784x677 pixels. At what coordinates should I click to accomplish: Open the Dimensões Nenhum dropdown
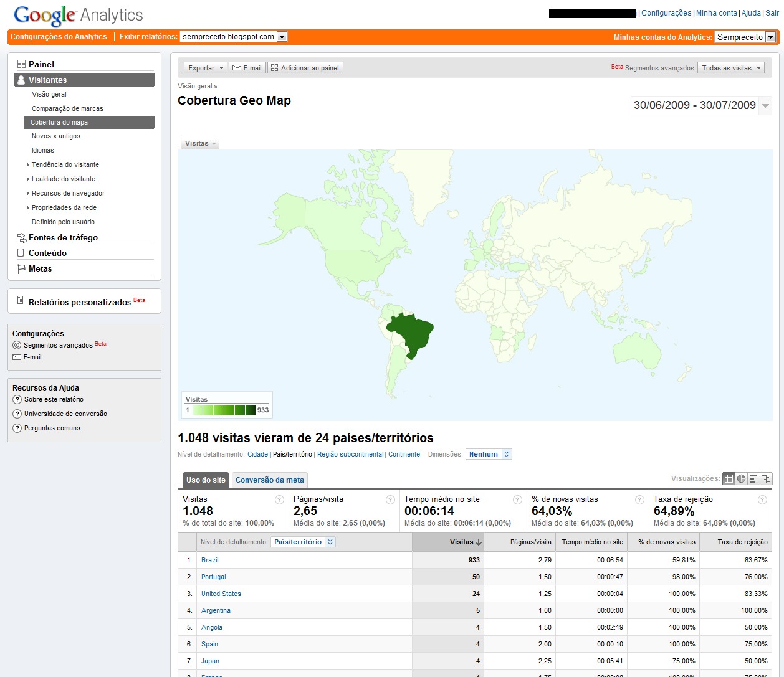[489, 454]
